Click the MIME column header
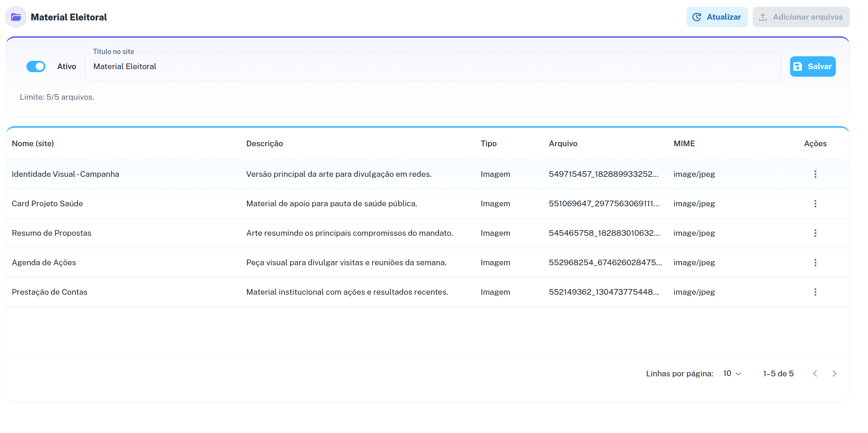This screenshot has height=433, width=868. [684, 144]
